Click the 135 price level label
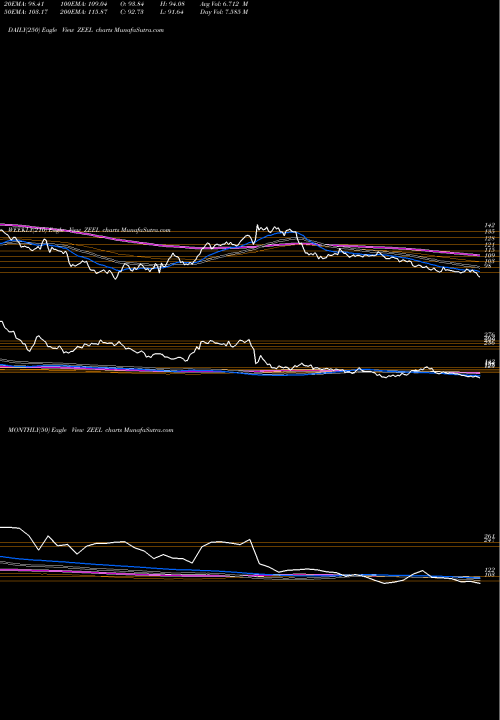This screenshot has height=720, width=500. [x=489, y=232]
